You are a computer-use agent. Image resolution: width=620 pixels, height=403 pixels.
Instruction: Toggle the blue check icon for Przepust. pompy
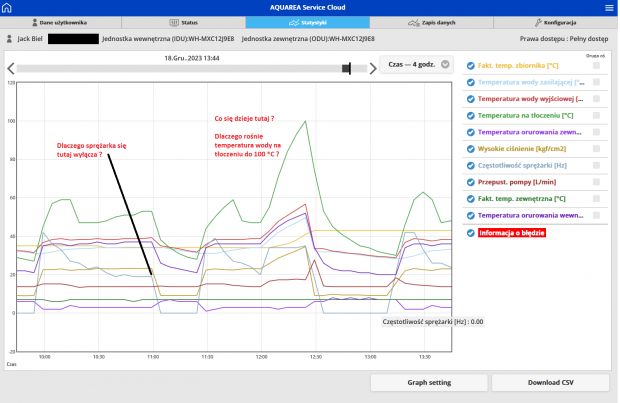471,182
